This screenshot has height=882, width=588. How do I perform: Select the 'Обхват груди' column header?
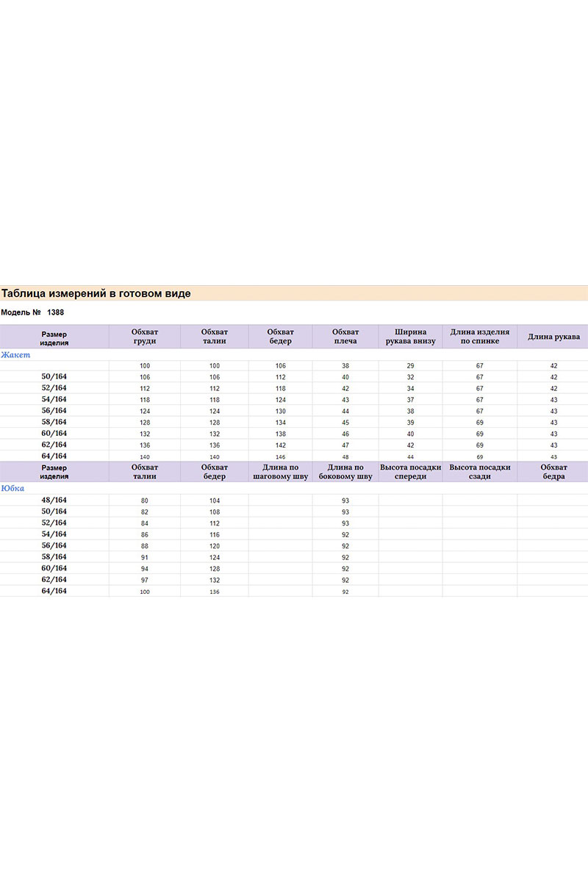click(144, 337)
